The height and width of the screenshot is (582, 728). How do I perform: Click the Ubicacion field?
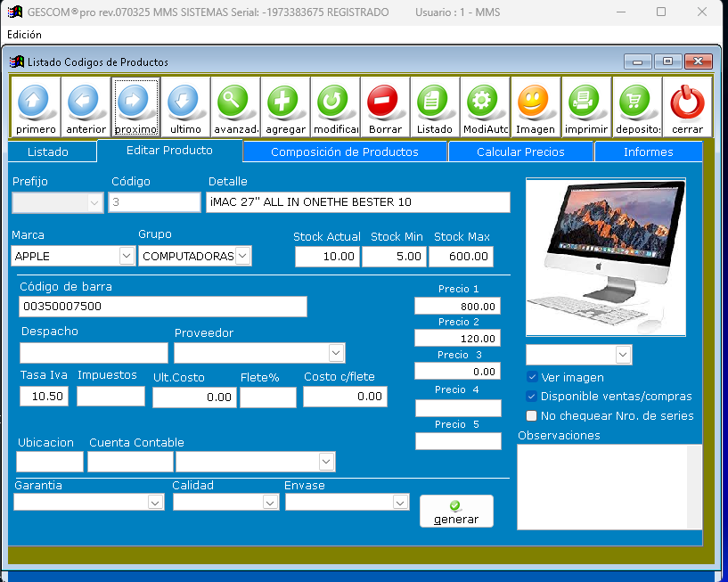(x=50, y=462)
